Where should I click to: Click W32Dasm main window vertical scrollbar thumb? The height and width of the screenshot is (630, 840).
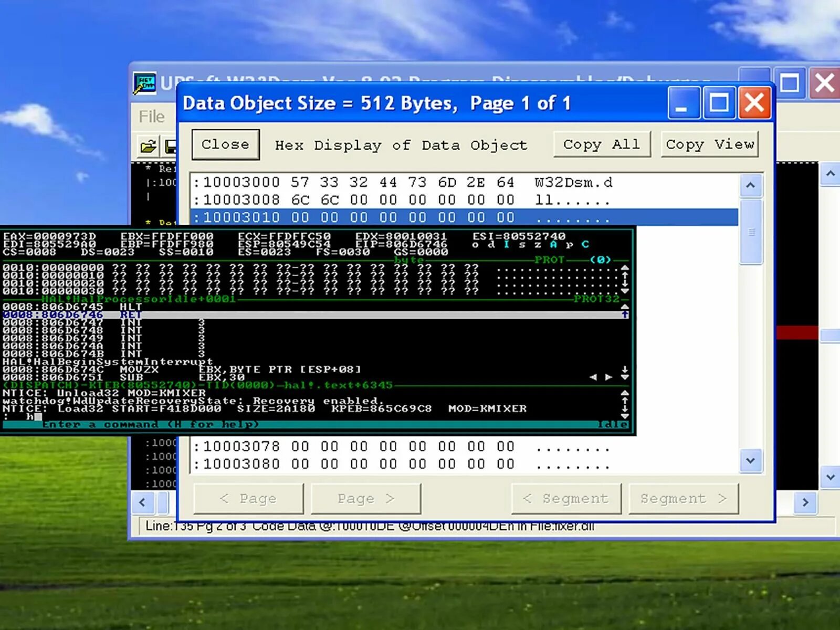830,335
